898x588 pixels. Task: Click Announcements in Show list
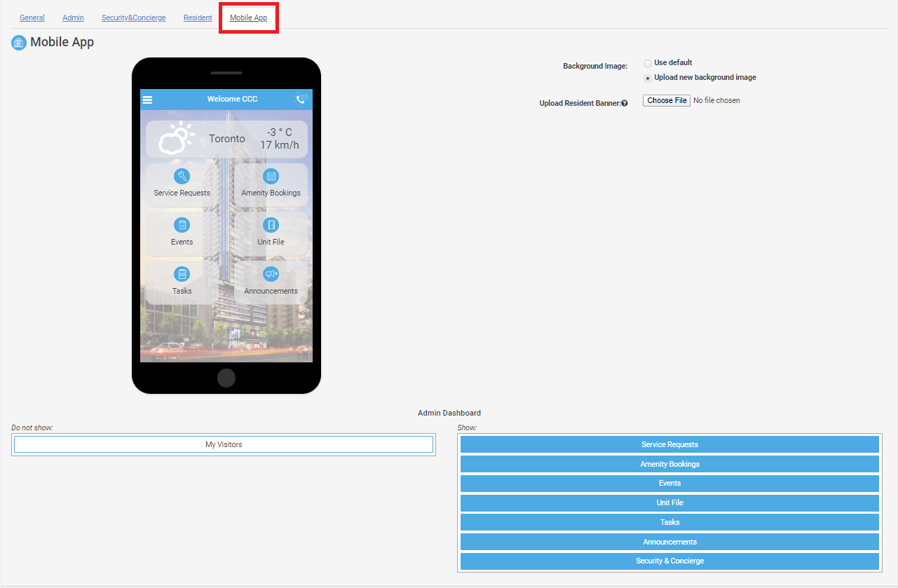[x=669, y=542]
